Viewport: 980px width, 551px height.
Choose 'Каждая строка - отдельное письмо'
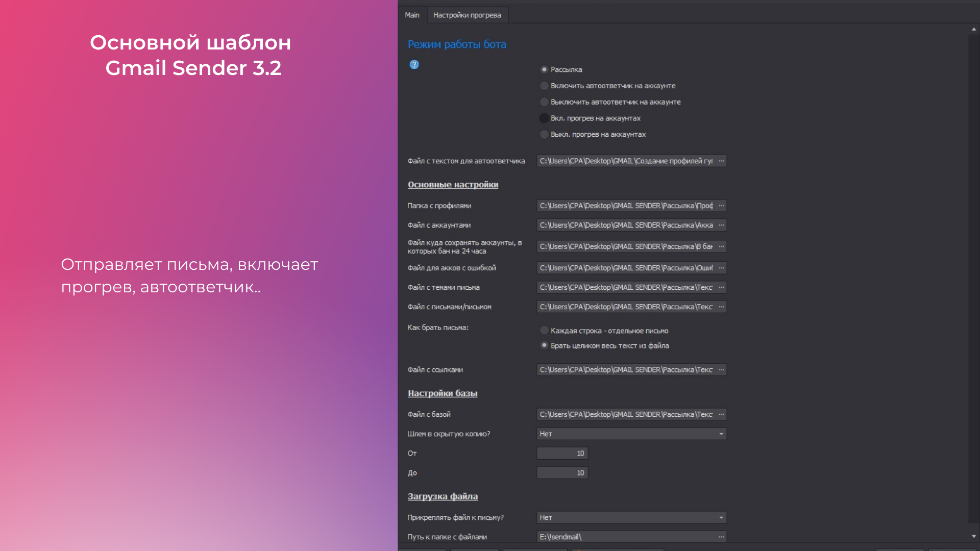click(x=544, y=331)
